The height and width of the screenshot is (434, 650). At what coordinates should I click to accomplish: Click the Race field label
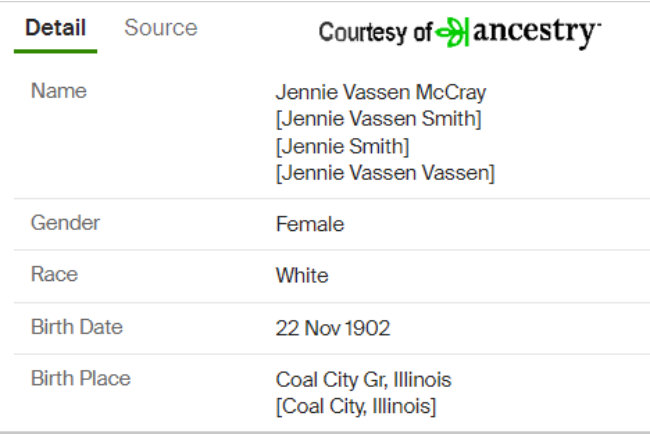55,274
